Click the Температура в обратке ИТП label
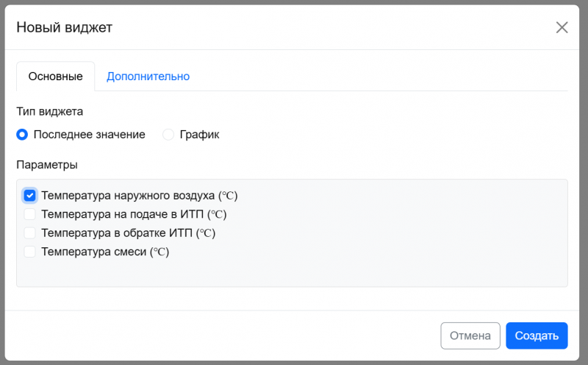The height and width of the screenshot is (365, 588). point(128,233)
